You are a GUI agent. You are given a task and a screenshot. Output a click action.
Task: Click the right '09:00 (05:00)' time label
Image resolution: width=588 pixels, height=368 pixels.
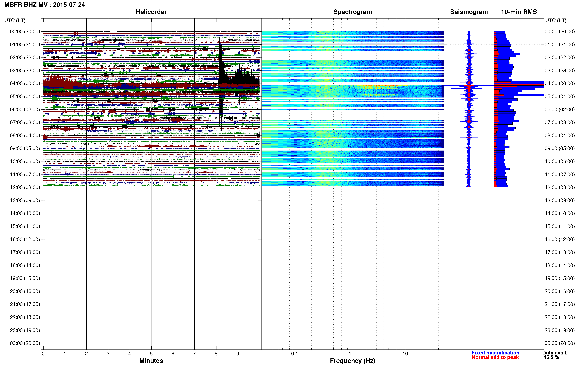click(560, 148)
